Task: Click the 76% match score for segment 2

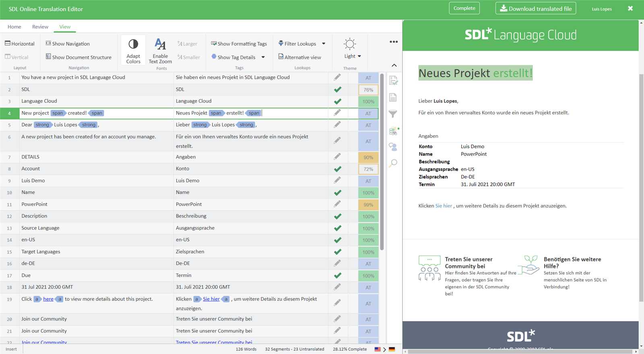Action: [x=368, y=90]
